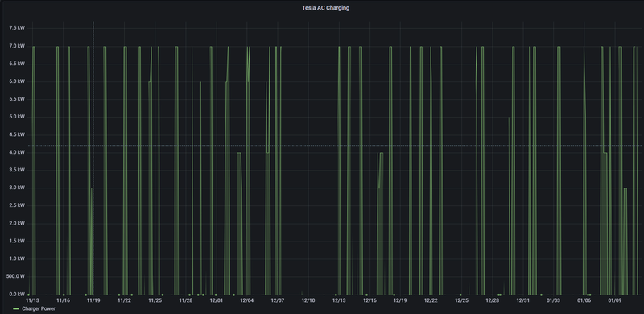Click the 01/06 date label
The image size is (644, 314).
[584, 300]
